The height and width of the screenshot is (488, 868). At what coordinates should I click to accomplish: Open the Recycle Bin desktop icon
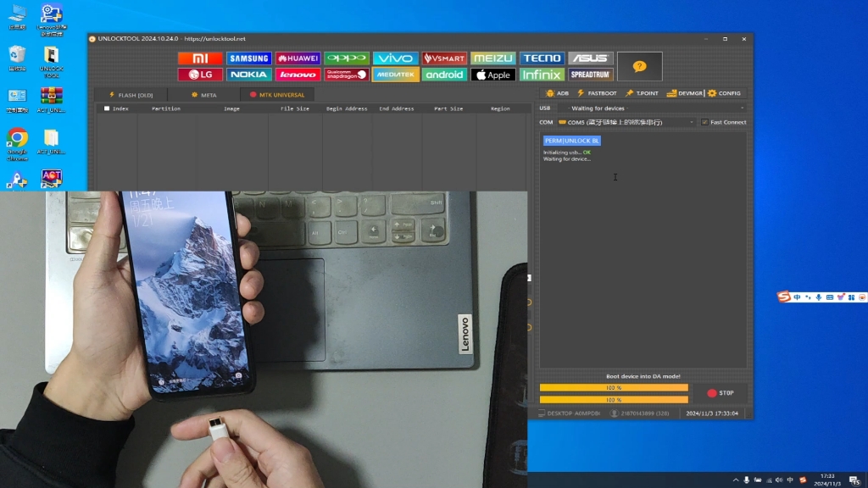tap(17, 58)
